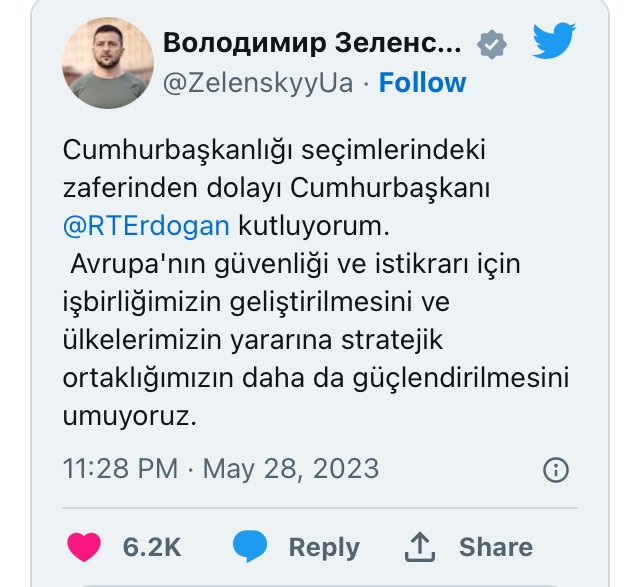Click the 11:28 PM timestamp
This screenshot has height=587, width=640.
(x=120, y=469)
